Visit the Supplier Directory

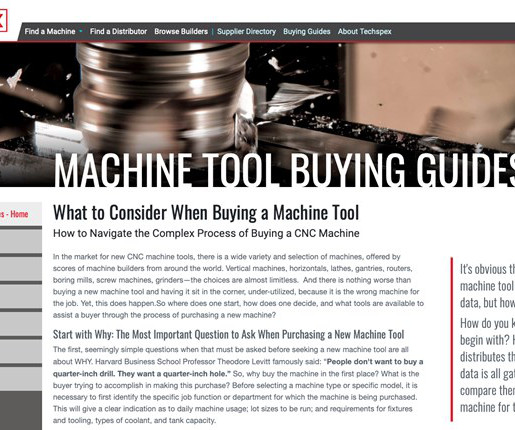pos(246,31)
